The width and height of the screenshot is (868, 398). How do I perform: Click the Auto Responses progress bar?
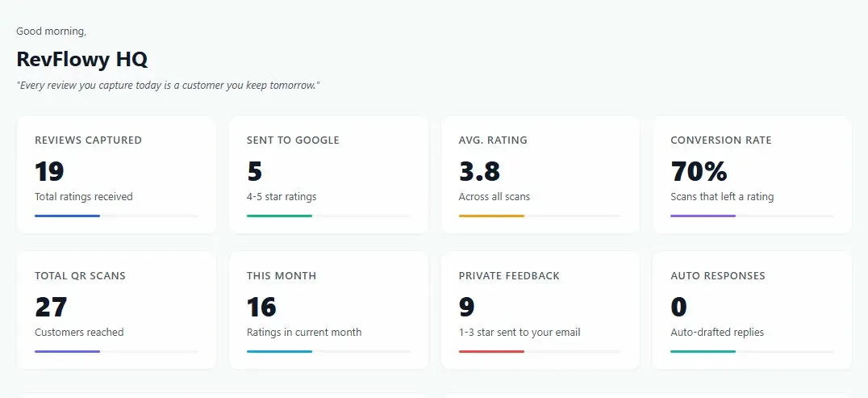(x=752, y=351)
